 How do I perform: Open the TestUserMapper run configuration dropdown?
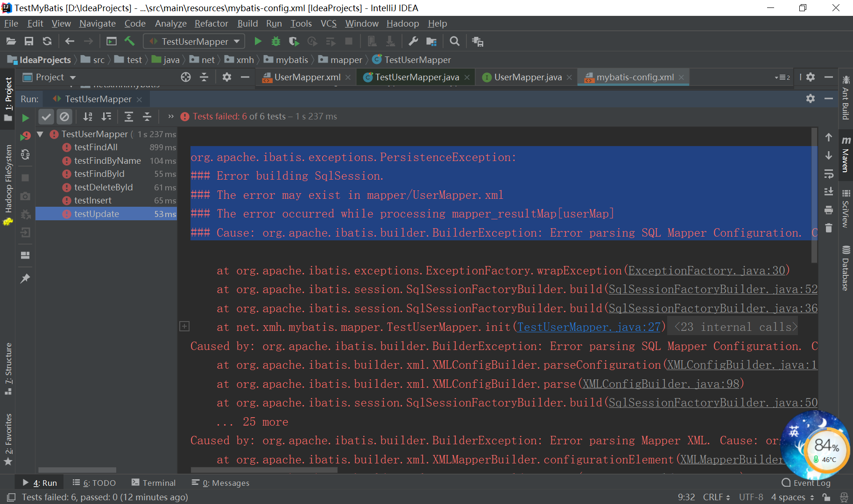coord(194,42)
